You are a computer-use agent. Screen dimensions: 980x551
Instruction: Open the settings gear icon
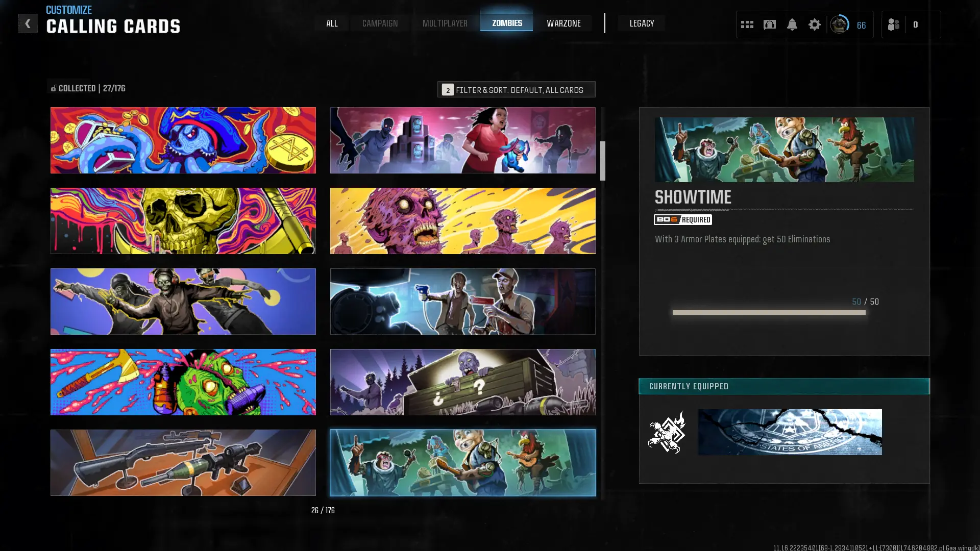814,24
